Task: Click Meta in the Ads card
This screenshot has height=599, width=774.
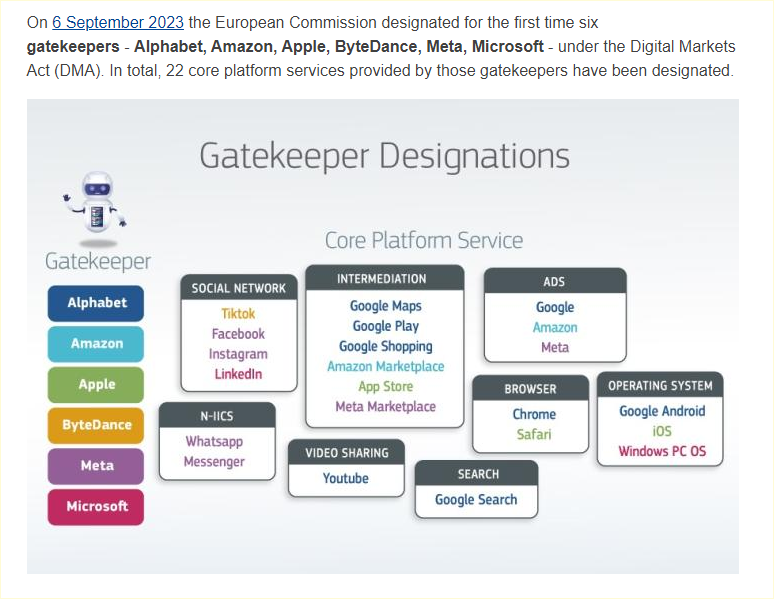Action: click(x=555, y=348)
